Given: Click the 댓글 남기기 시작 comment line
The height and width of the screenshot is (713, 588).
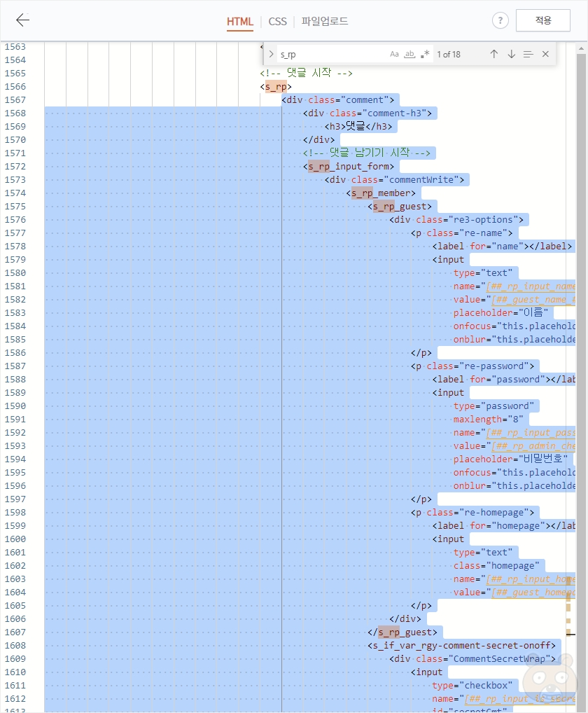Looking at the screenshot, I should 367,153.
